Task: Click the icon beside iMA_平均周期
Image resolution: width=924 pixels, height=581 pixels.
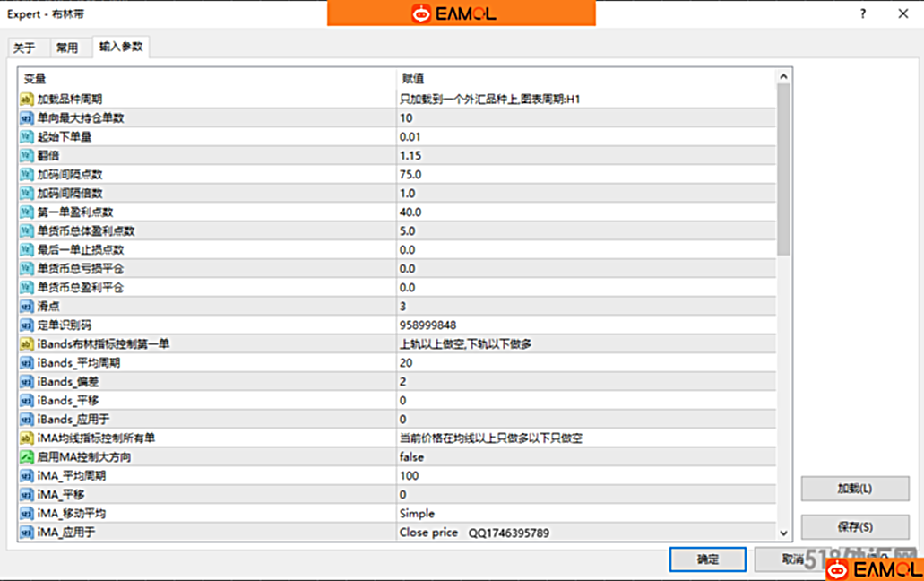Action: click(x=27, y=476)
